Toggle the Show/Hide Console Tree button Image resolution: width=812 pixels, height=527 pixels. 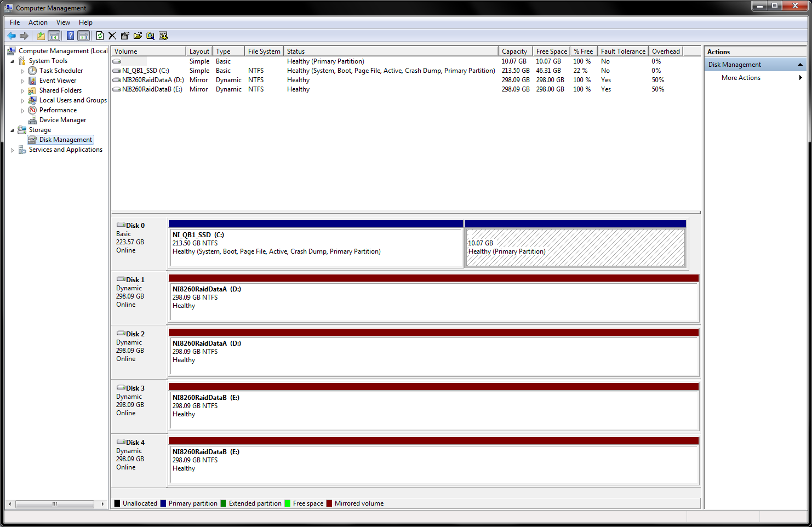54,36
